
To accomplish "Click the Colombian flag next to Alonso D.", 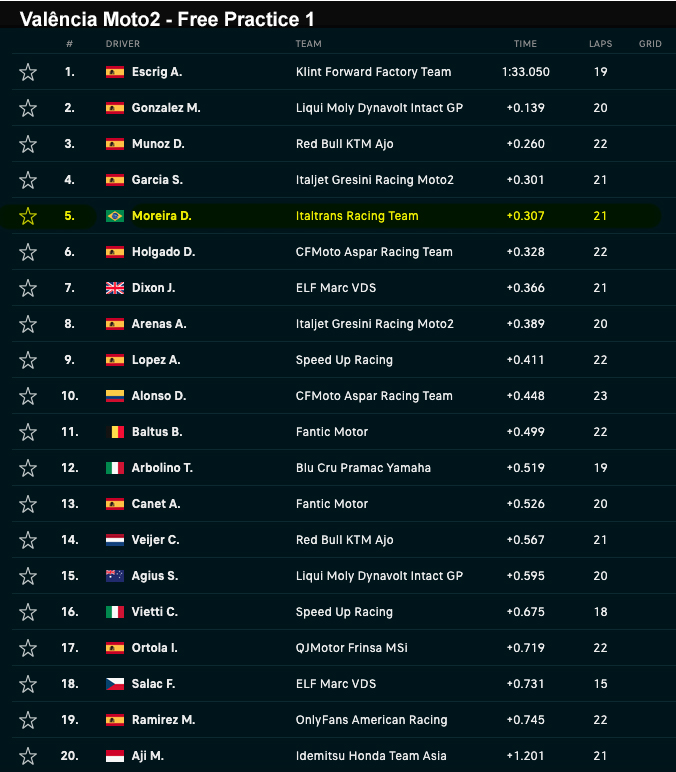I will click(x=115, y=396).
